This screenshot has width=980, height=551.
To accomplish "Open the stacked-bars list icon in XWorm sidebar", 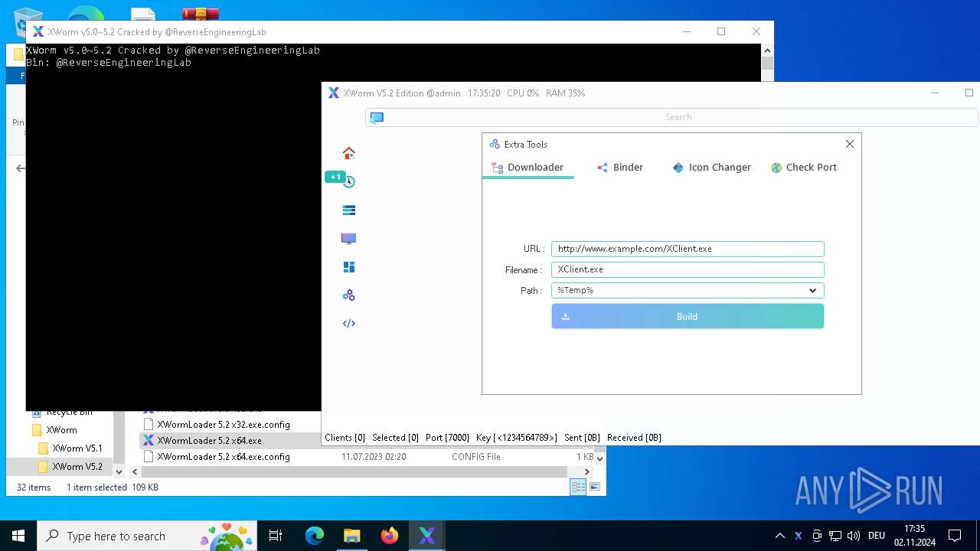I will [x=348, y=210].
